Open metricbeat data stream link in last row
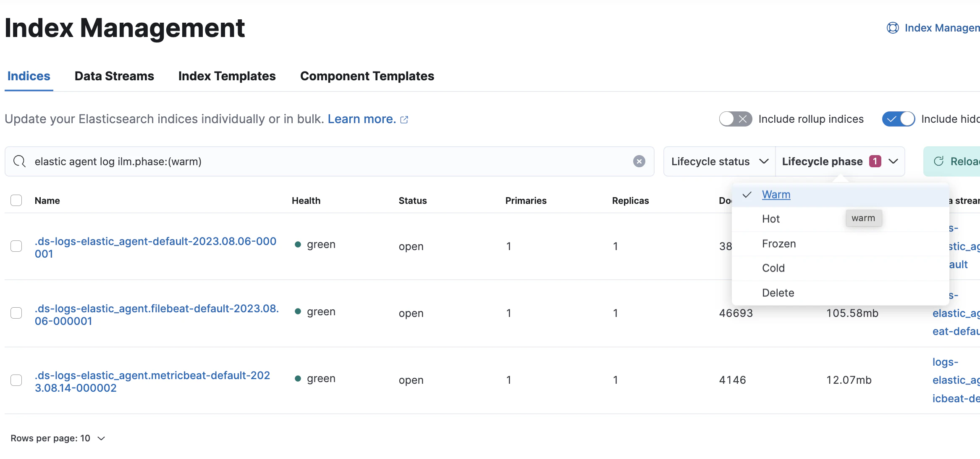The width and height of the screenshot is (980, 459). pos(956,380)
